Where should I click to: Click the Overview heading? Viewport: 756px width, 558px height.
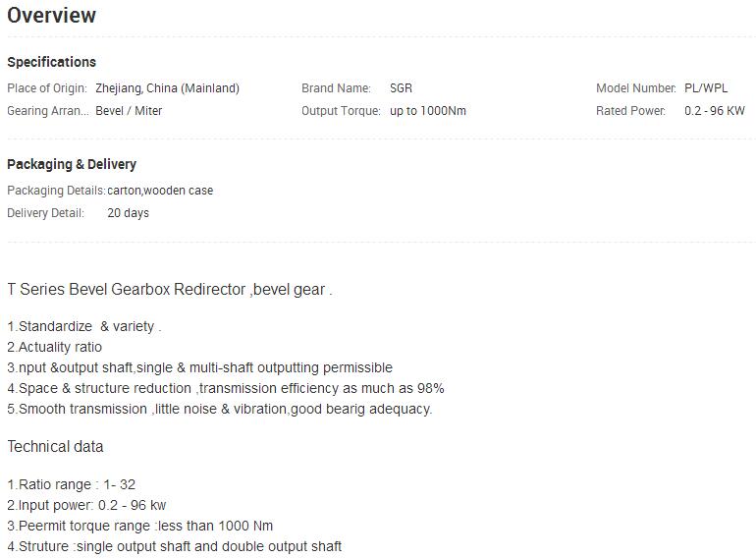[52, 16]
